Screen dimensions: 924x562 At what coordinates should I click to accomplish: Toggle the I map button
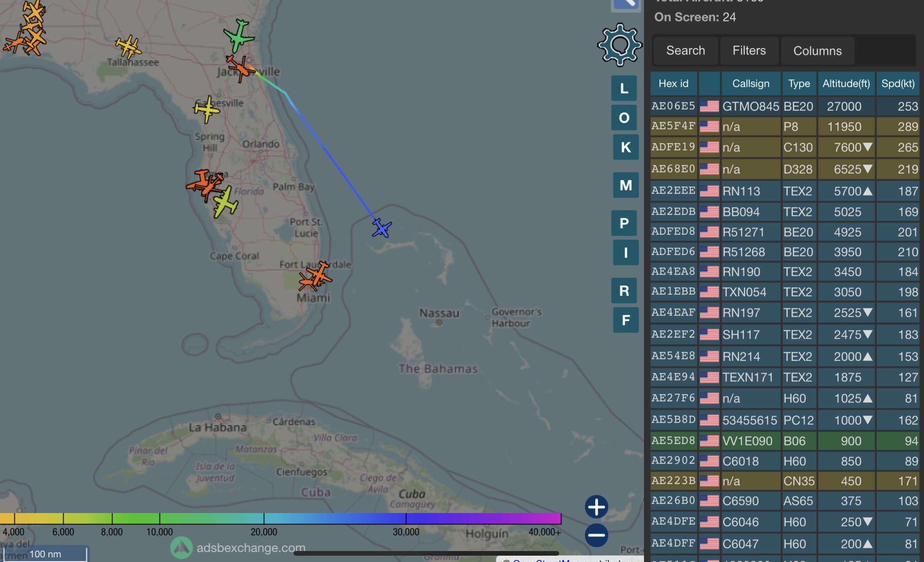point(626,253)
